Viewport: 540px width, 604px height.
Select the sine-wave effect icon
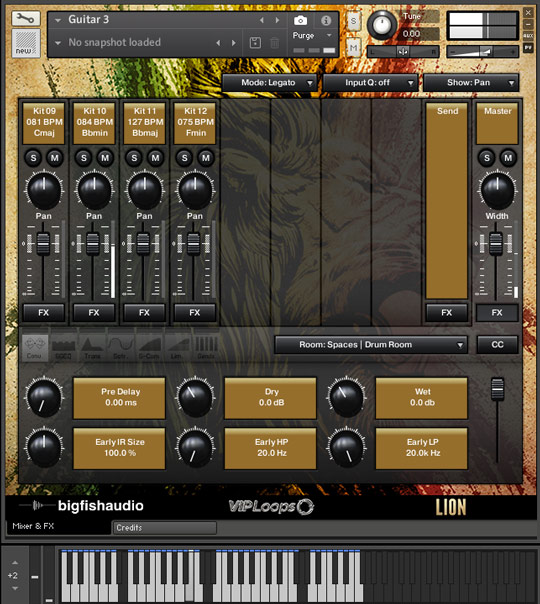pyautogui.click(x=121, y=348)
